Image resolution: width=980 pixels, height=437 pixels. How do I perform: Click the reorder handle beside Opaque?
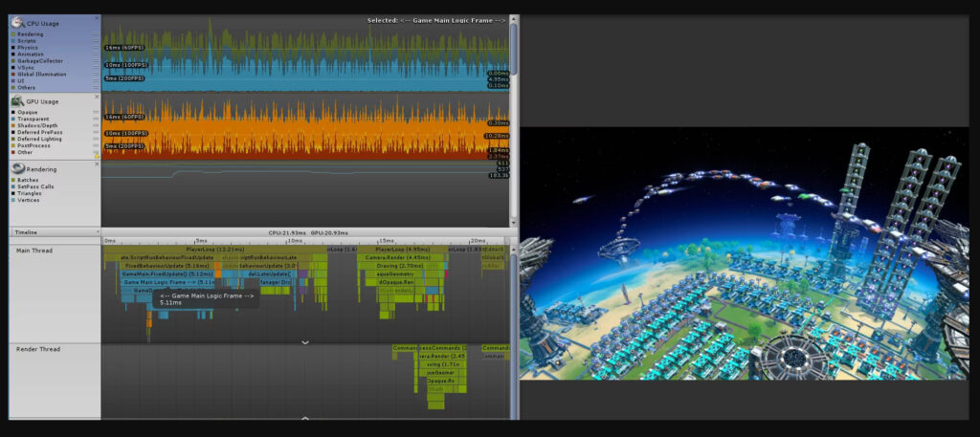[x=96, y=113]
